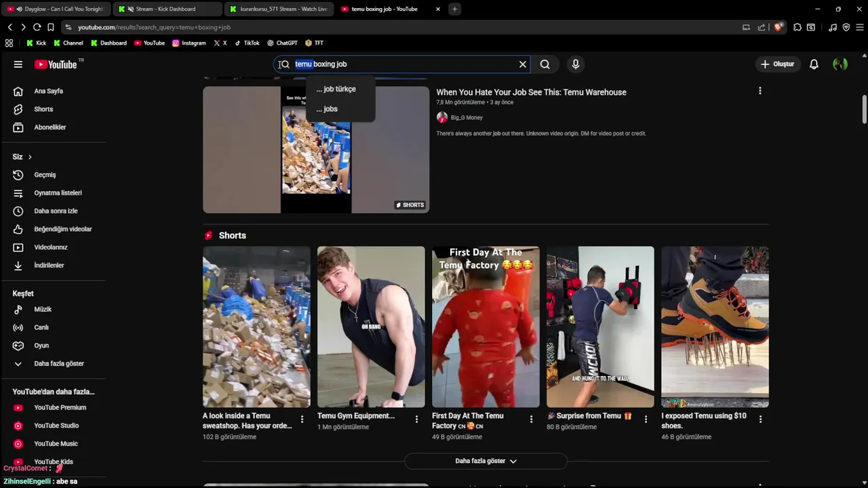
Task: Open the Kick bookmark in the bookmarks bar
Action: point(37,43)
